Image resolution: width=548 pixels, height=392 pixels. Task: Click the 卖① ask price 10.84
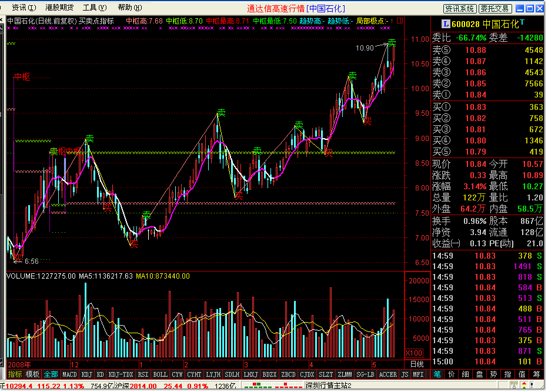(x=475, y=95)
